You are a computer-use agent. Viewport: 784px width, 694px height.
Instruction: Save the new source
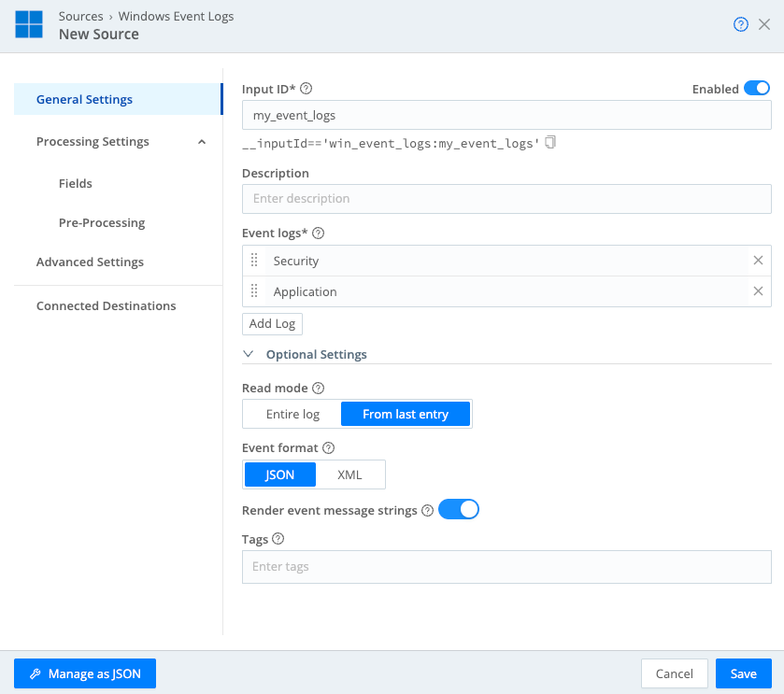click(743, 673)
